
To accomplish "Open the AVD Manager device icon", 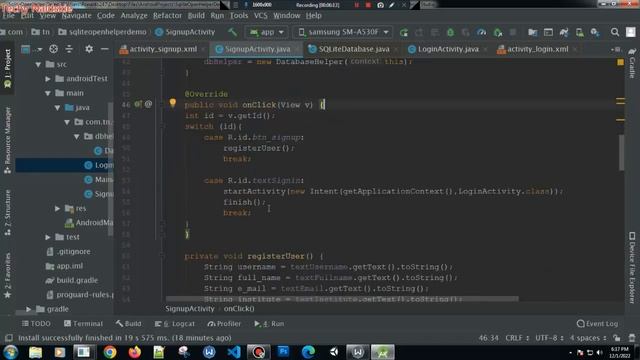I will click(579, 32).
